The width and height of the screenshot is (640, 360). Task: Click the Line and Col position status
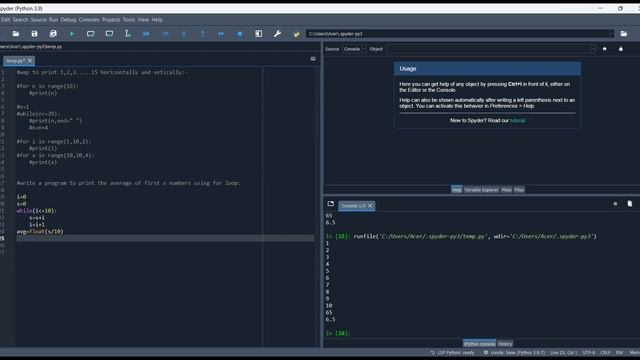[x=564, y=353]
